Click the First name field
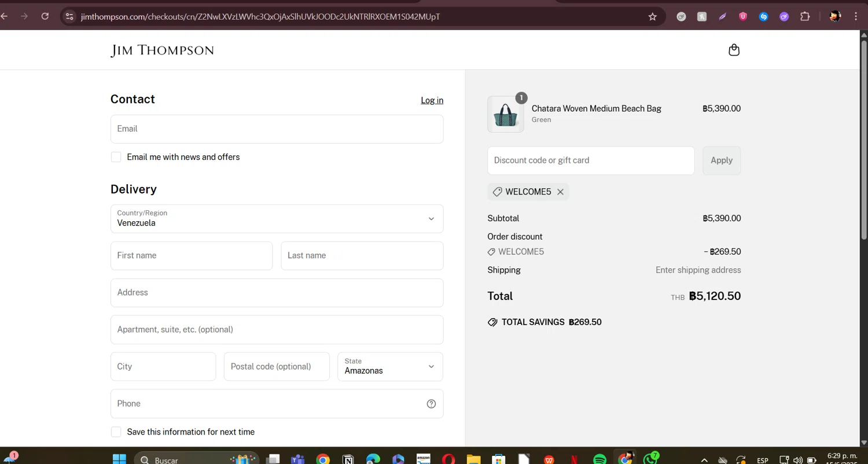This screenshot has height=464, width=868. point(192,256)
